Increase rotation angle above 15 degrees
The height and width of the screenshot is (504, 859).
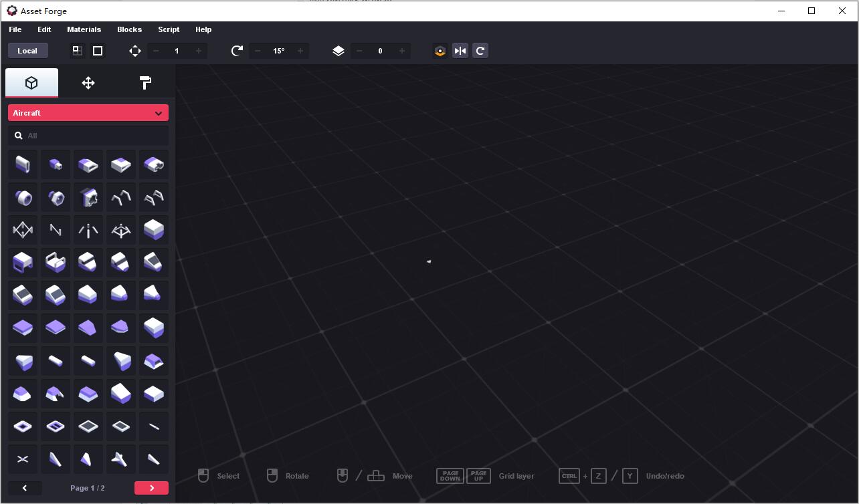(300, 50)
